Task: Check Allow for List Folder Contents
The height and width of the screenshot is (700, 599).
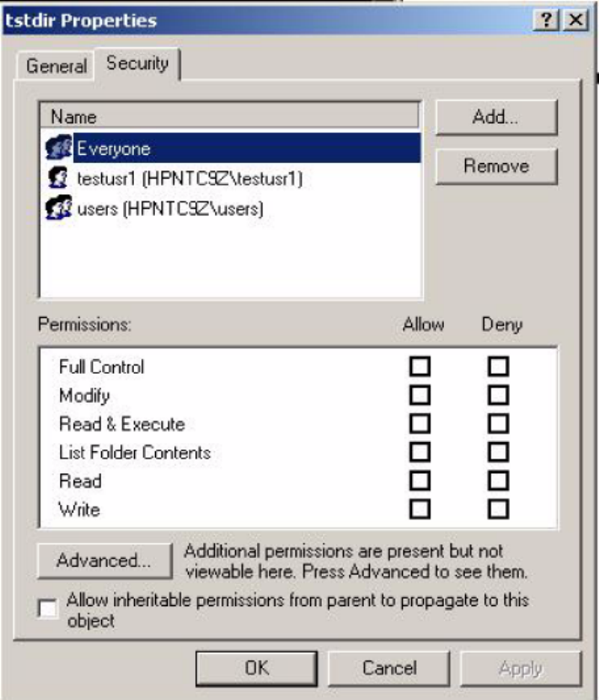Action: tap(419, 452)
